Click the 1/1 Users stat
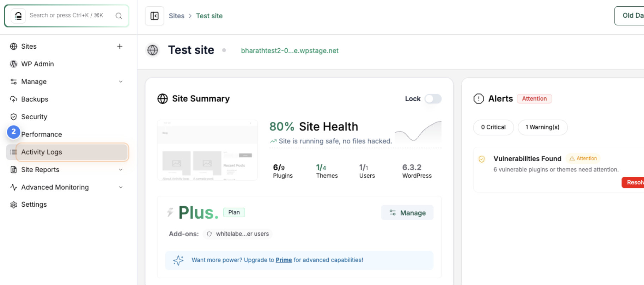Screen dimensions: 644x285 tap(367, 171)
